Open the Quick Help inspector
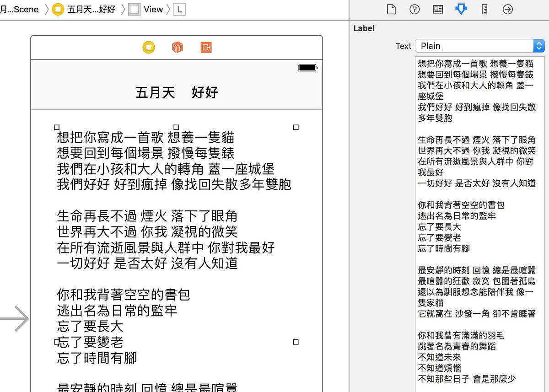Image resolution: width=549 pixels, height=392 pixels. click(x=414, y=9)
